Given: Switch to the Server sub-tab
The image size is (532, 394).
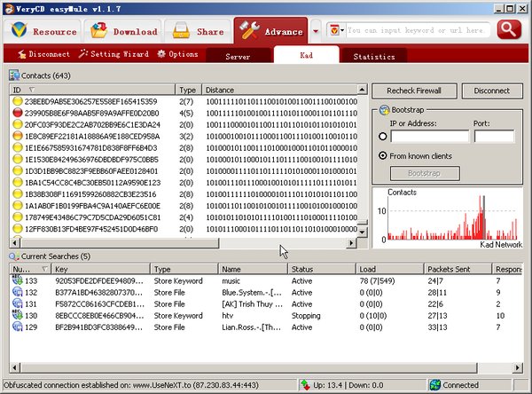Looking at the screenshot, I should (238, 57).
